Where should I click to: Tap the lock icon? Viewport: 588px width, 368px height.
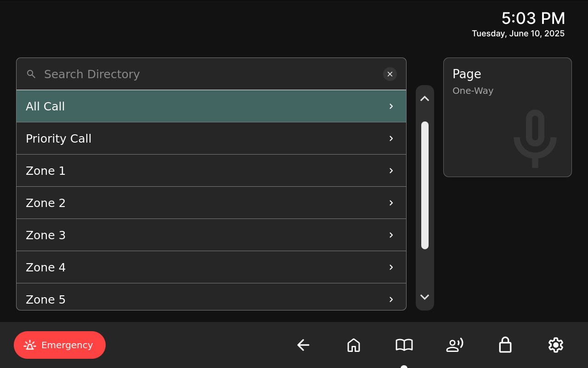[x=505, y=345]
